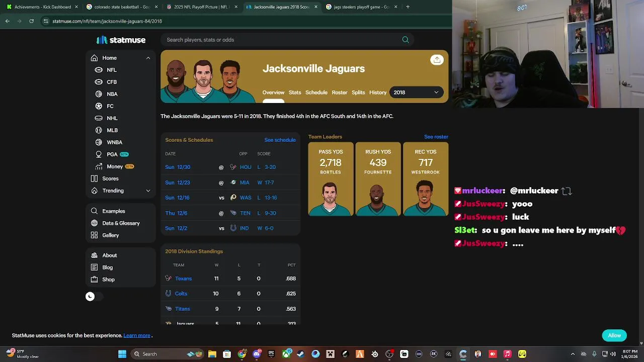Open a new browser tab
The height and width of the screenshot is (362, 644).
(408, 7)
